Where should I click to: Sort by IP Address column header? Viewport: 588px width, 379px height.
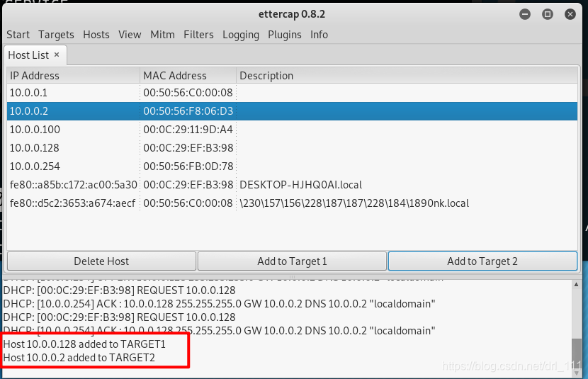coord(73,75)
